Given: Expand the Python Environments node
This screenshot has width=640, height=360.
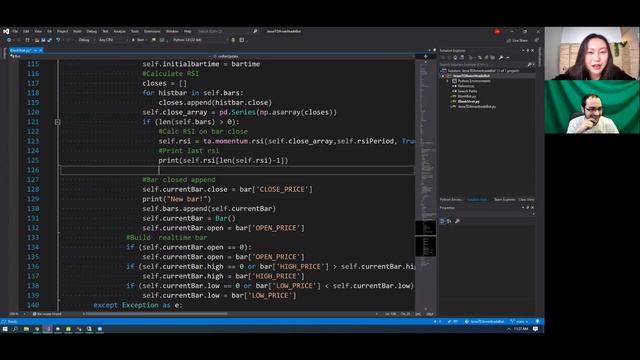Looking at the screenshot, I should [447, 81].
